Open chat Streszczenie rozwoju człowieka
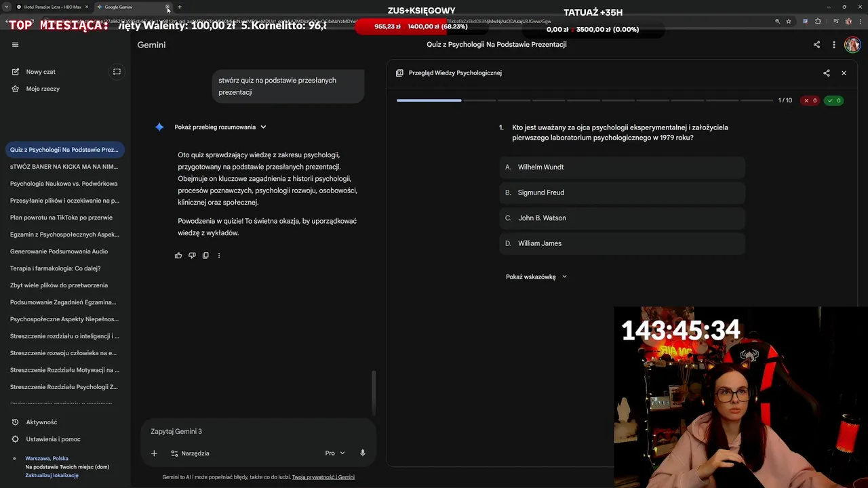 click(64, 353)
